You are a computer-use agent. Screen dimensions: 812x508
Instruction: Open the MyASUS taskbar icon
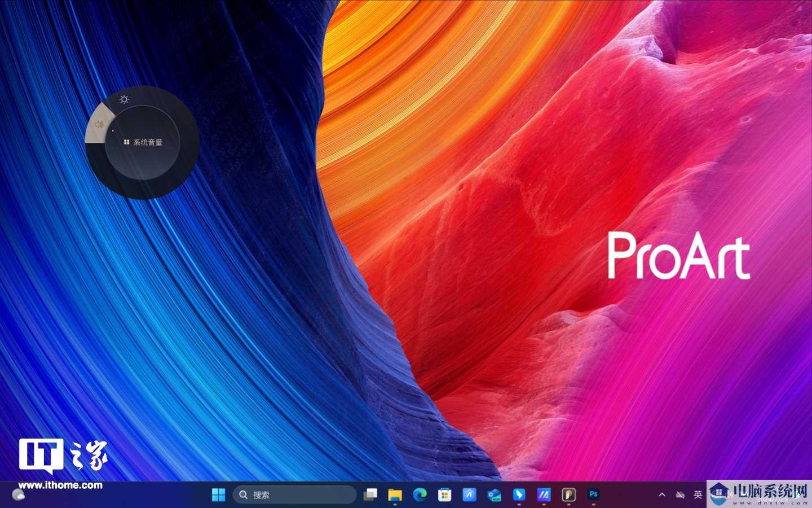pos(544,495)
